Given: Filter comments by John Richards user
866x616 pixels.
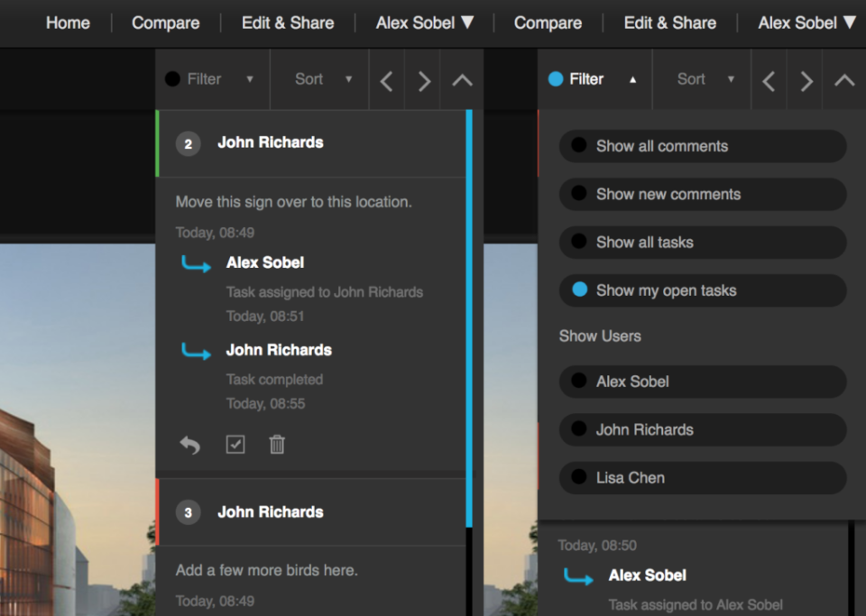Looking at the screenshot, I should 703,430.
